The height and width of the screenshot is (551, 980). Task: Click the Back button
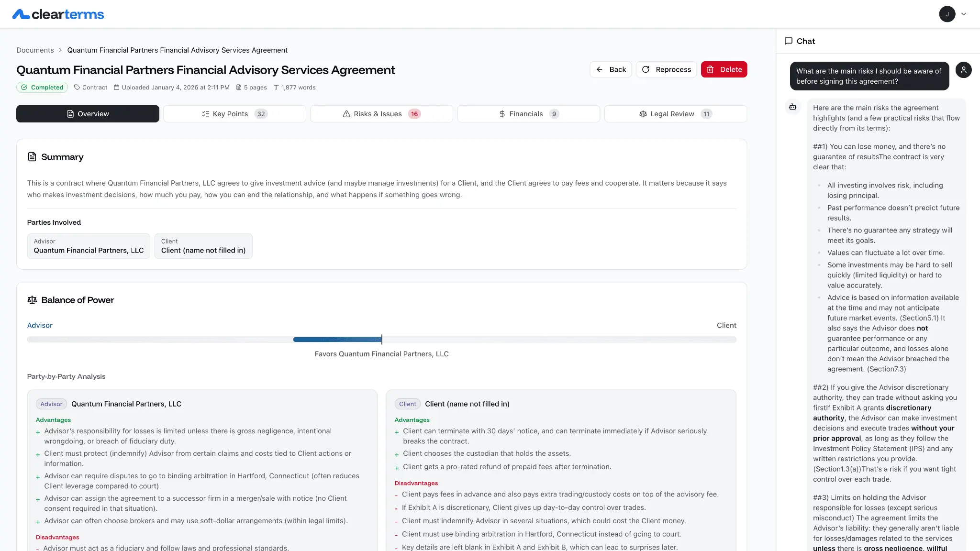tap(611, 69)
